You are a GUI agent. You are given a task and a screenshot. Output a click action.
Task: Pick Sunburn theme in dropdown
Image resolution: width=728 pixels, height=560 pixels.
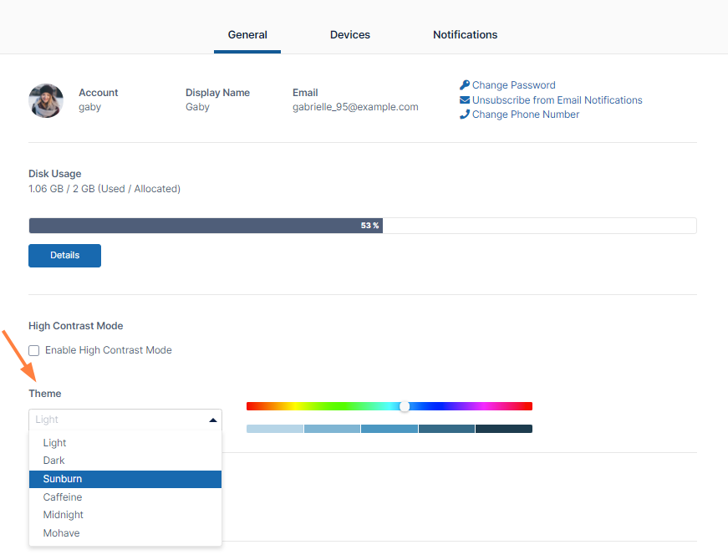point(63,479)
